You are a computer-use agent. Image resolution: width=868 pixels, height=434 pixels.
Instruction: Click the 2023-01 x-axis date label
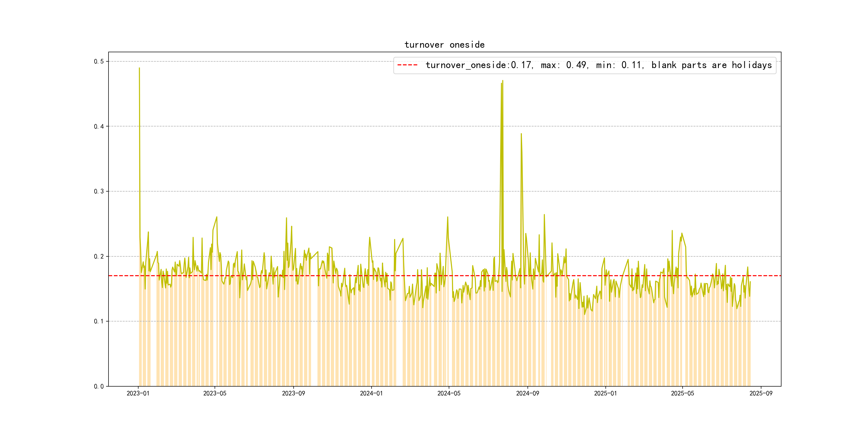(x=138, y=393)
